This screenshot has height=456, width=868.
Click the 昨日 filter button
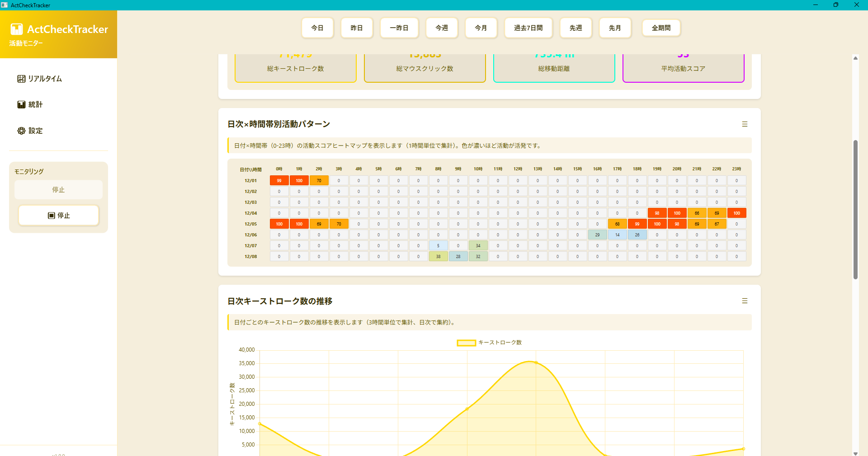coord(357,28)
